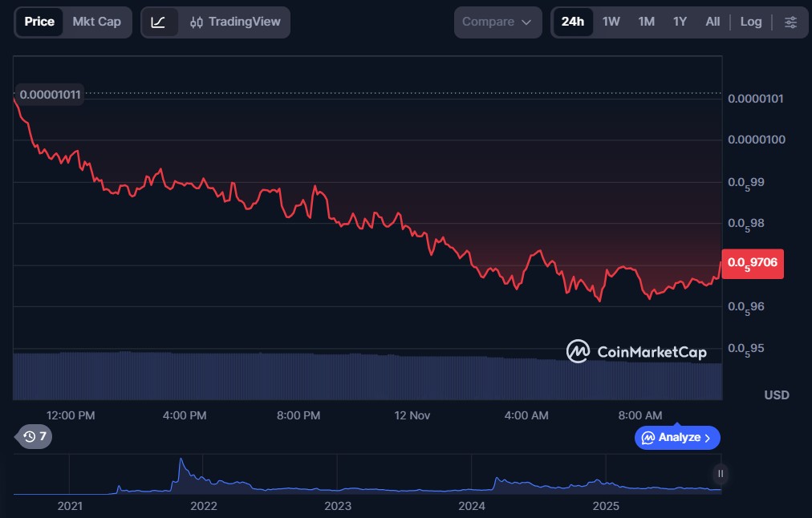Image resolution: width=812 pixels, height=518 pixels.
Task: Show All time price history
Action: tap(713, 22)
